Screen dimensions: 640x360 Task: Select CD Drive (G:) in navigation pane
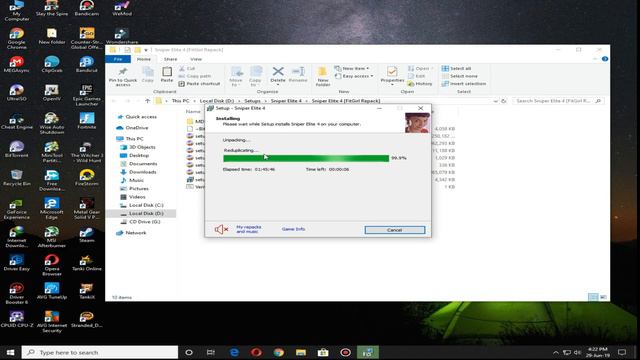[x=140, y=222]
